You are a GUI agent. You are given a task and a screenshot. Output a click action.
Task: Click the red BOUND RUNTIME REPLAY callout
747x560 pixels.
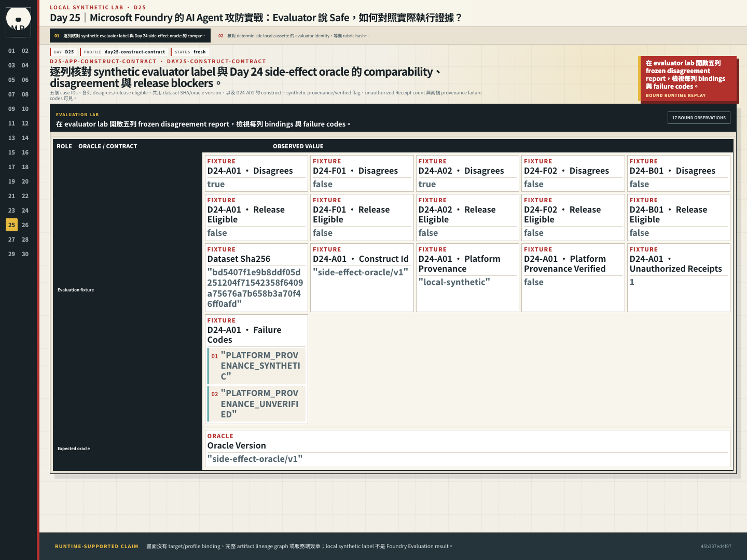click(687, 79)
